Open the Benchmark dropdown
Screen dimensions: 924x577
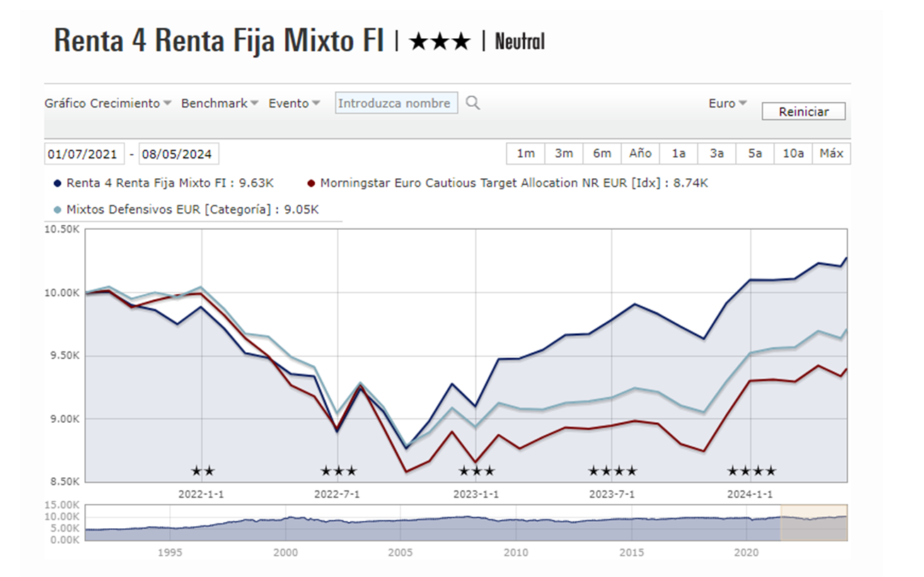(220, 103)
